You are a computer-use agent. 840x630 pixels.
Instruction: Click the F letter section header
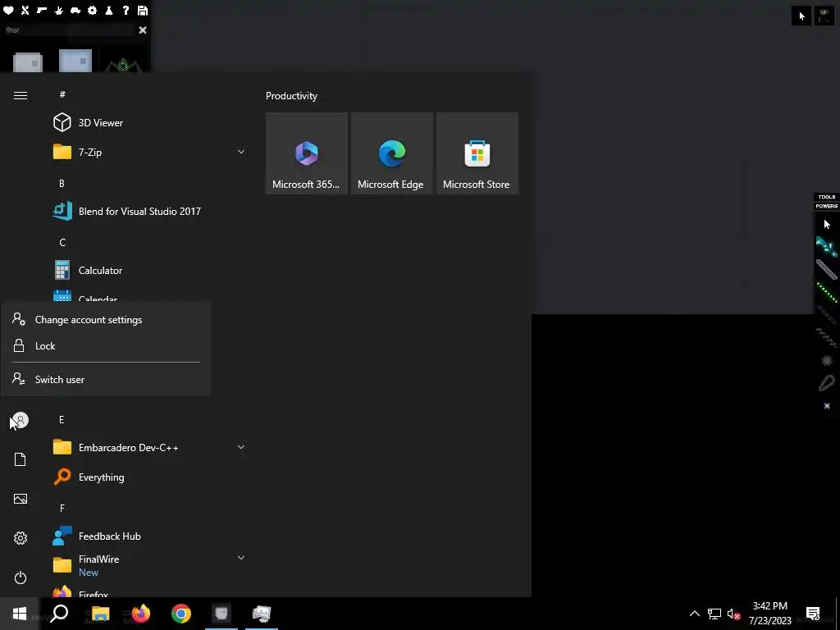click(62, 508)
